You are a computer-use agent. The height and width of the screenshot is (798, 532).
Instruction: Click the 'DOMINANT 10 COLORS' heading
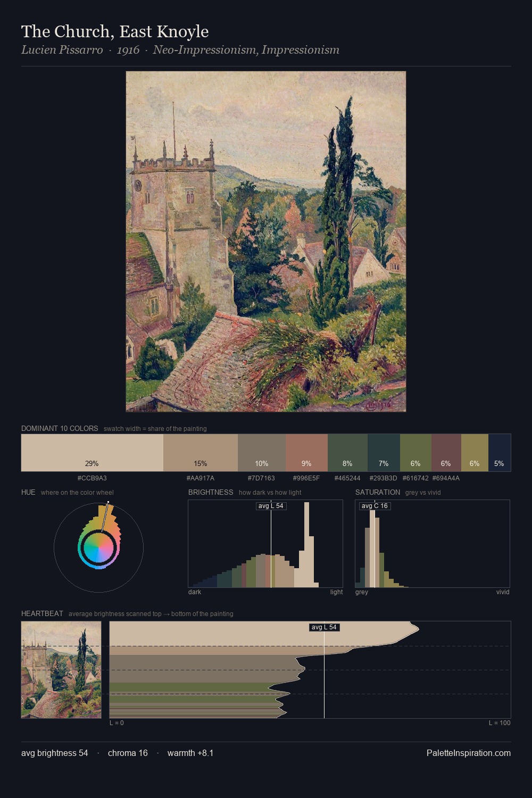[60, 428]
